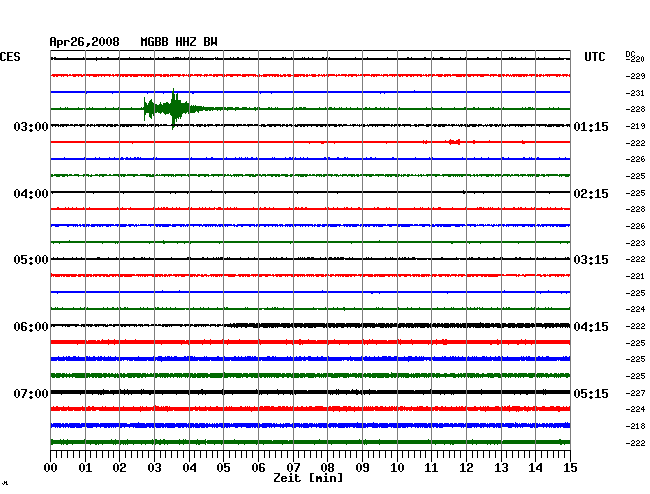
Task: Select the 03:00 local time label
Action: click(x=31, y=126)
